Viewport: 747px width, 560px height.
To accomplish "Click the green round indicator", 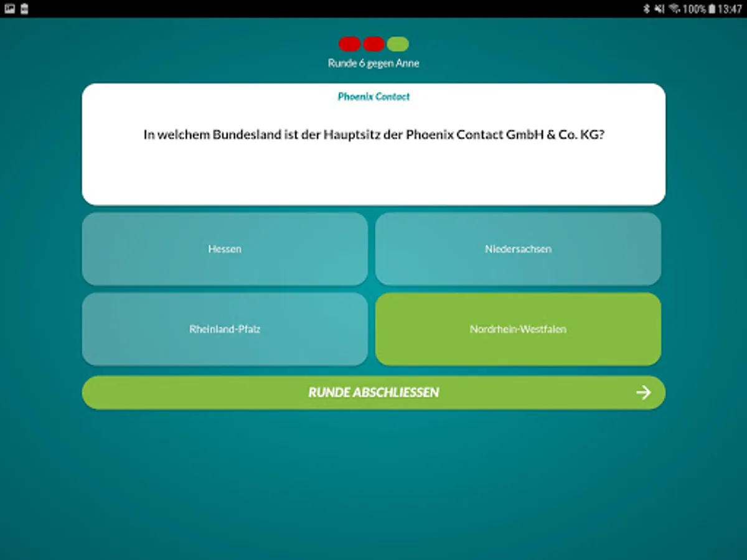I will coord(398,44).
